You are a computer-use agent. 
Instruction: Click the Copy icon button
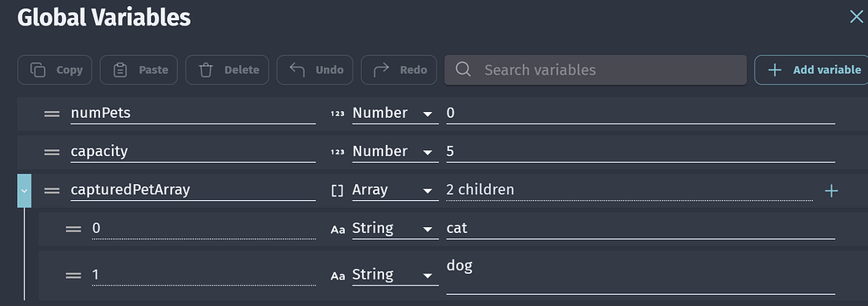click(55, 70)
